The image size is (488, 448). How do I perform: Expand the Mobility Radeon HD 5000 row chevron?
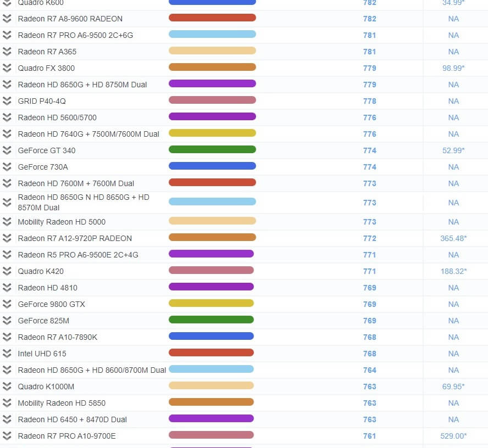(x=7, y=222)
